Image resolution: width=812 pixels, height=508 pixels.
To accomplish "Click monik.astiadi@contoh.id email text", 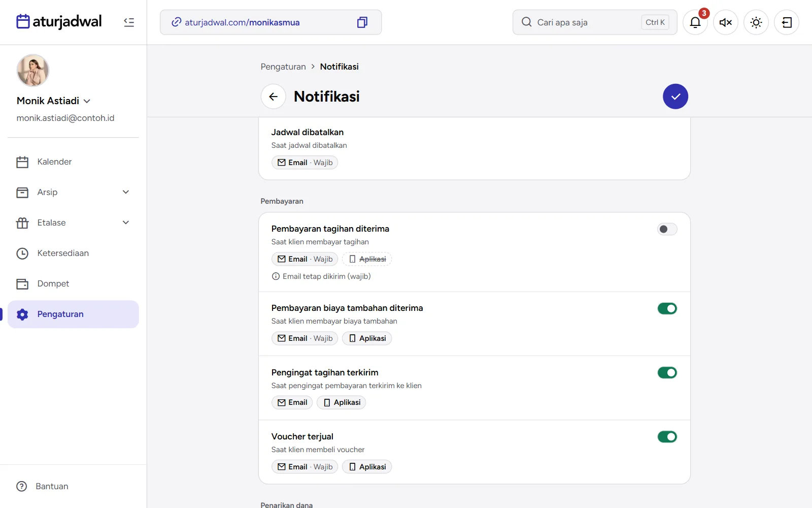I will 65,118.
